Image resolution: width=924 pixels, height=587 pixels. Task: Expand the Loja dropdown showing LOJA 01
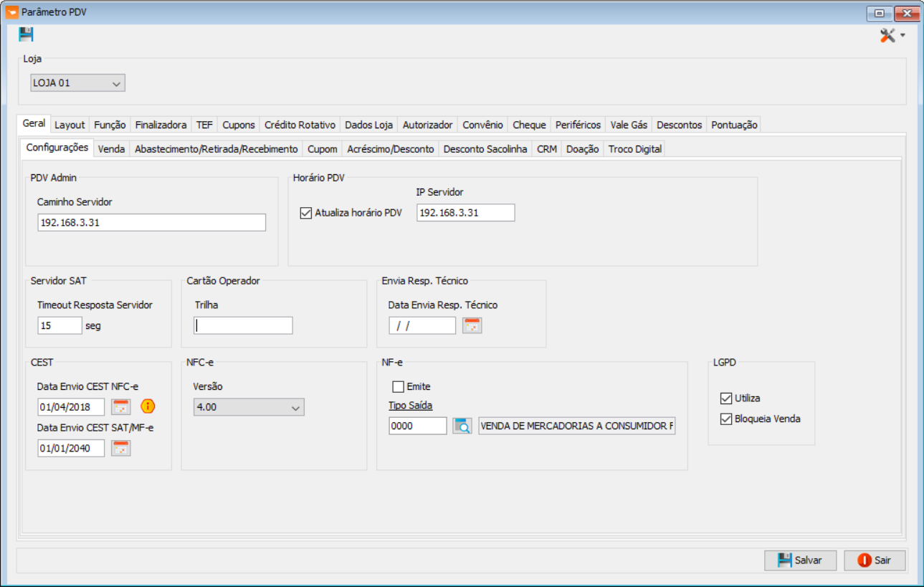click(77, 83)
